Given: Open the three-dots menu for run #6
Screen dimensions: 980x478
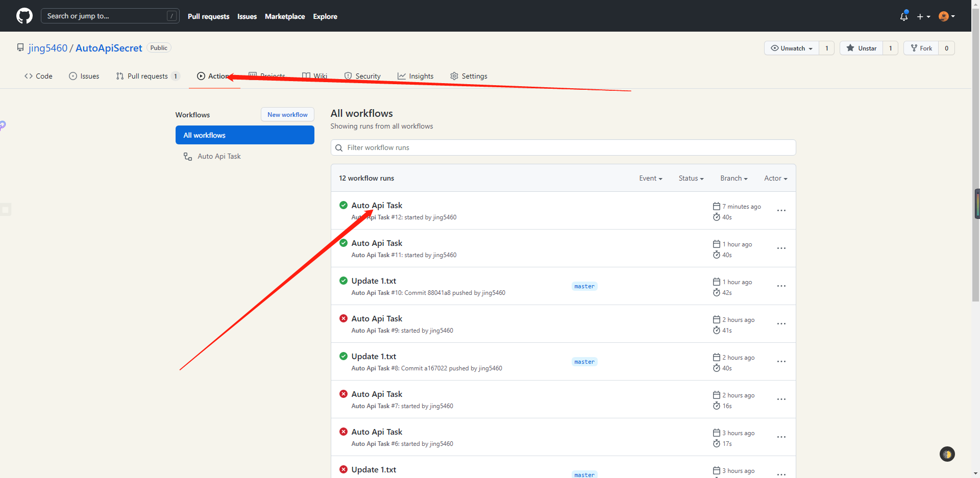Looking at the screenshot, I should pyautogui.click(x=781, y=437).
